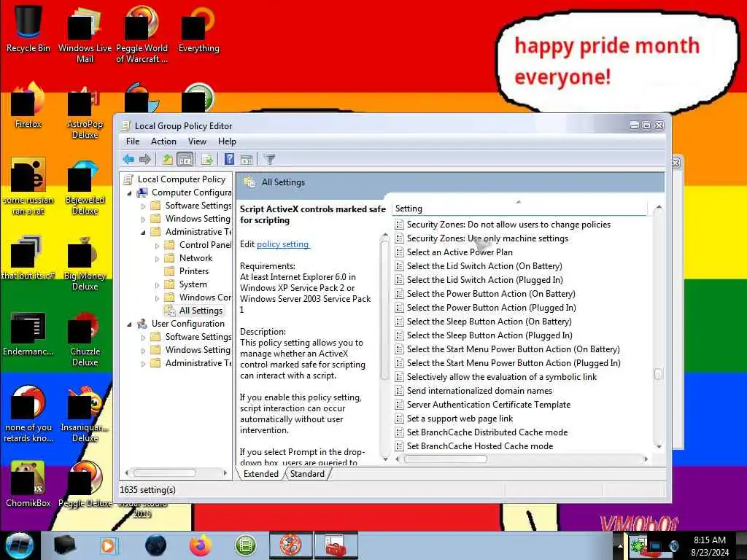Go up one level with folder-arrow icon
Screen dimensions: 747x560
point(167,160)
